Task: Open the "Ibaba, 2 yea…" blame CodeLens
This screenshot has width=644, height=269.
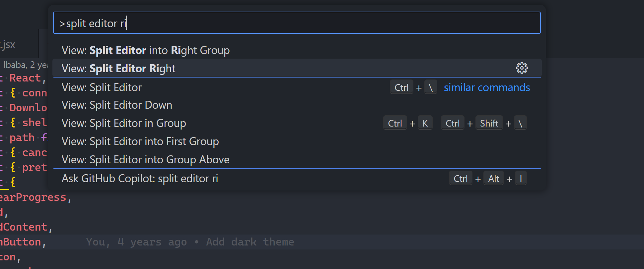Action: click(25, 65)
